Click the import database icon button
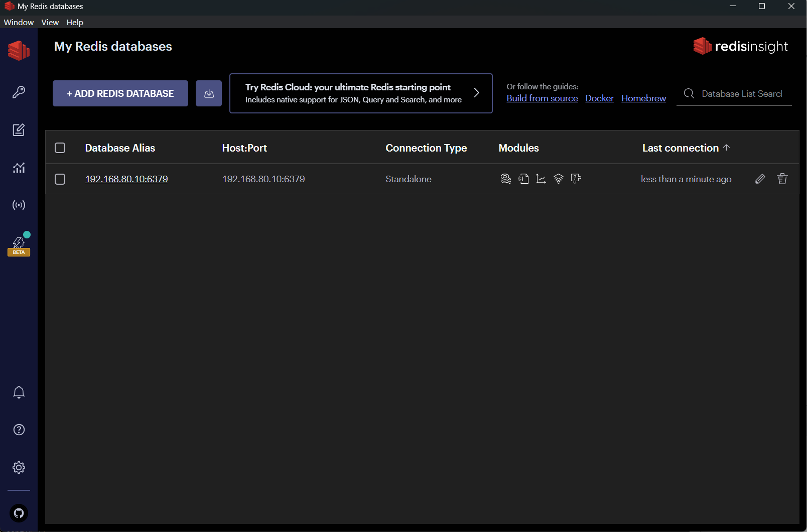The width and height of the screenshot is (807, 532). click(209, 93)
